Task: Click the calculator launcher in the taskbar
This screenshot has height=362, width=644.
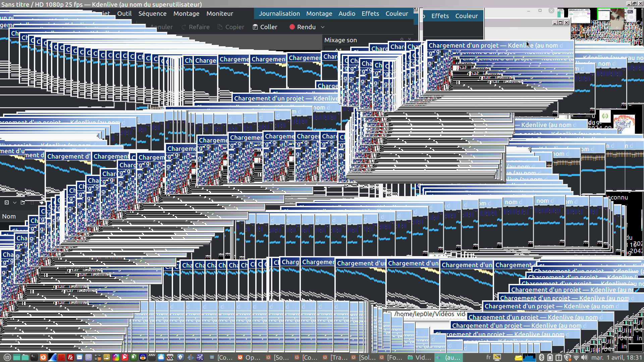Action: click(98, 357)
